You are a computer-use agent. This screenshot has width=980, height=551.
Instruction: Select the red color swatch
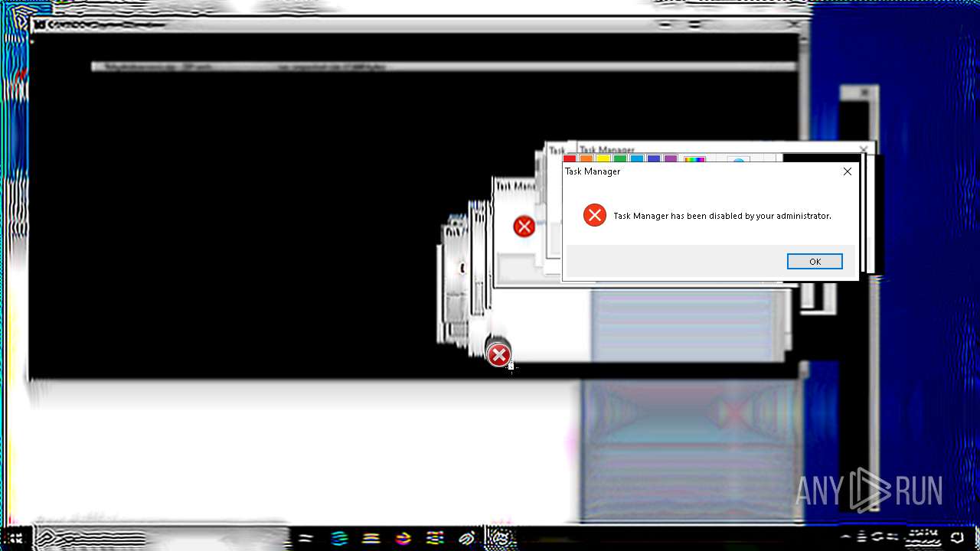569,159
